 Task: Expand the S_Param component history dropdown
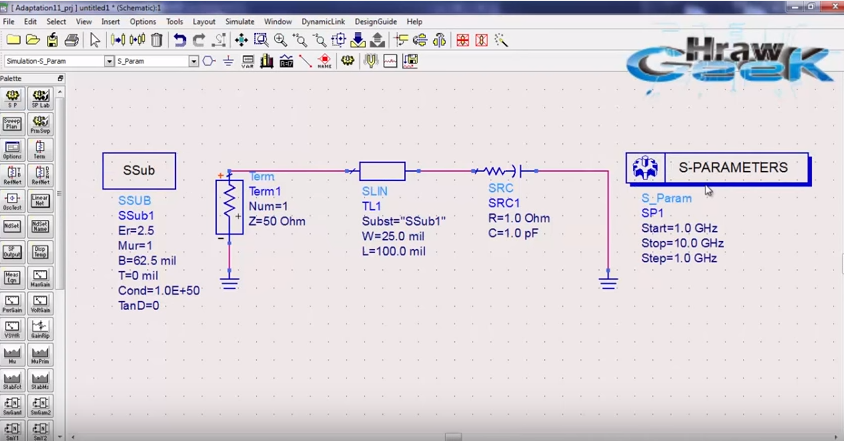[x=193, y=61]
